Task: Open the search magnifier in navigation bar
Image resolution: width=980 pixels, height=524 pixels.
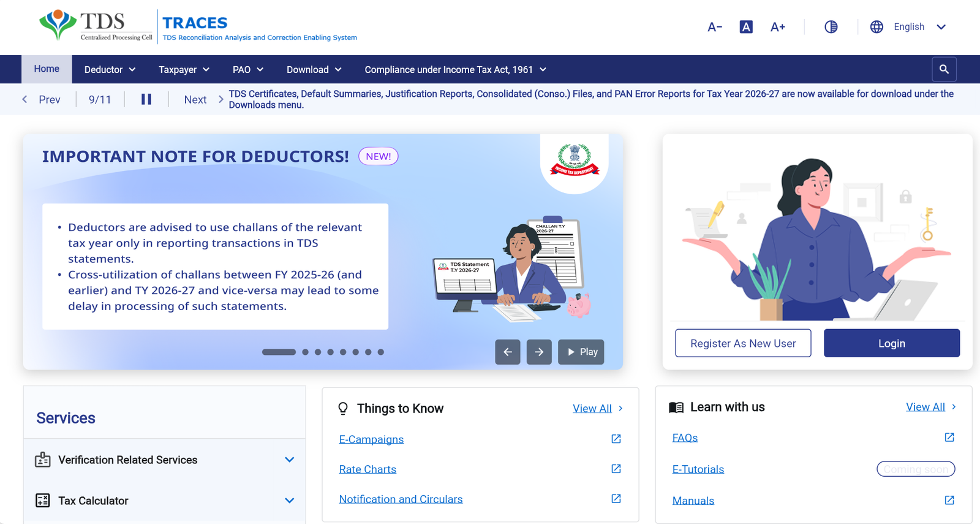Action: (x=944, y=69)
